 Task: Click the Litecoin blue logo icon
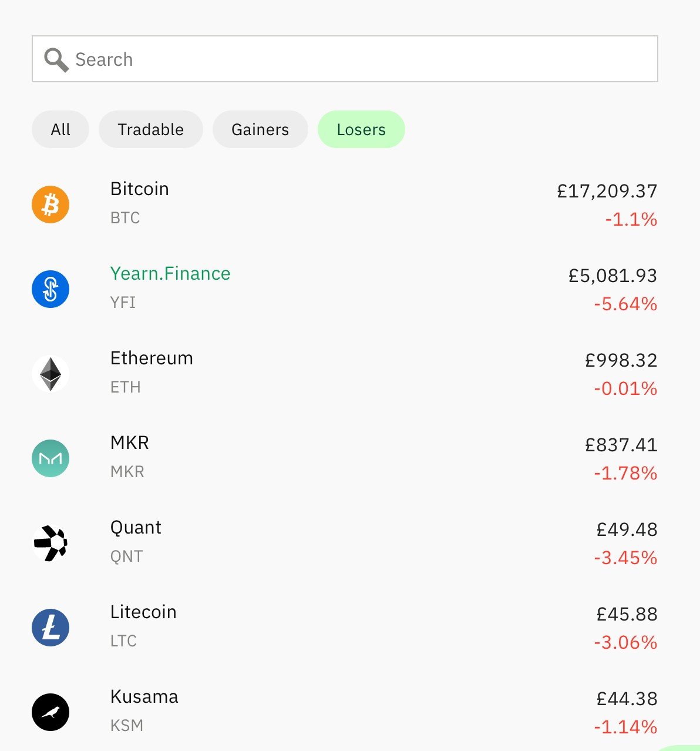point(51,628)
